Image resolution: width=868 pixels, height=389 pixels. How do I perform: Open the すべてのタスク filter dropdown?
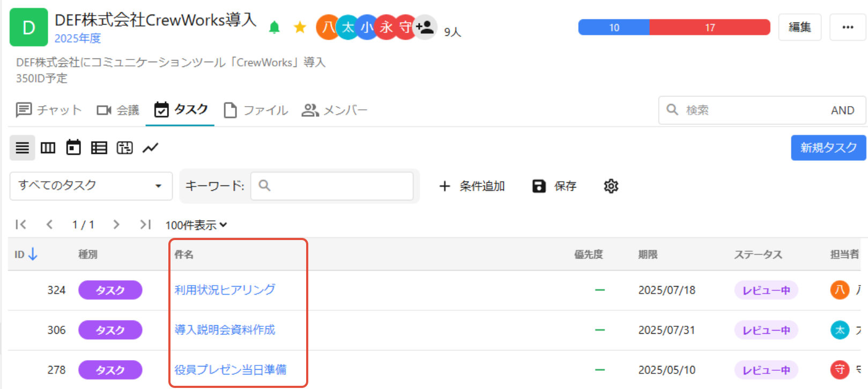point(91,186)
